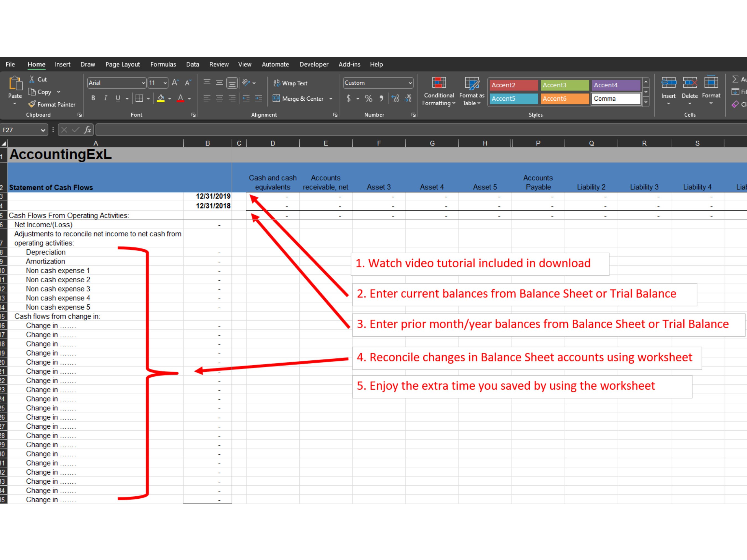Click the Insert cells icon
This screenshot has height=560, width=747.
tap(668, 83)
